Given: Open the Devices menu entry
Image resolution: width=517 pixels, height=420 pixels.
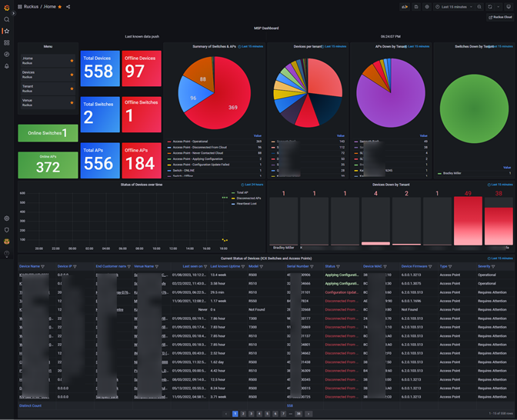Looking at the screenshot, I should (48, 75).
